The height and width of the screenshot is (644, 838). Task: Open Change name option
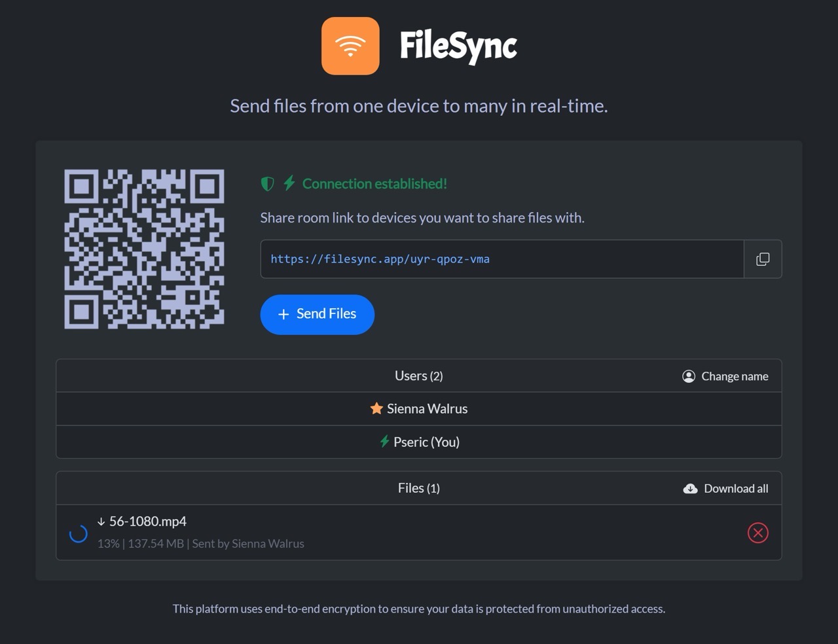[x=725, y=376]
